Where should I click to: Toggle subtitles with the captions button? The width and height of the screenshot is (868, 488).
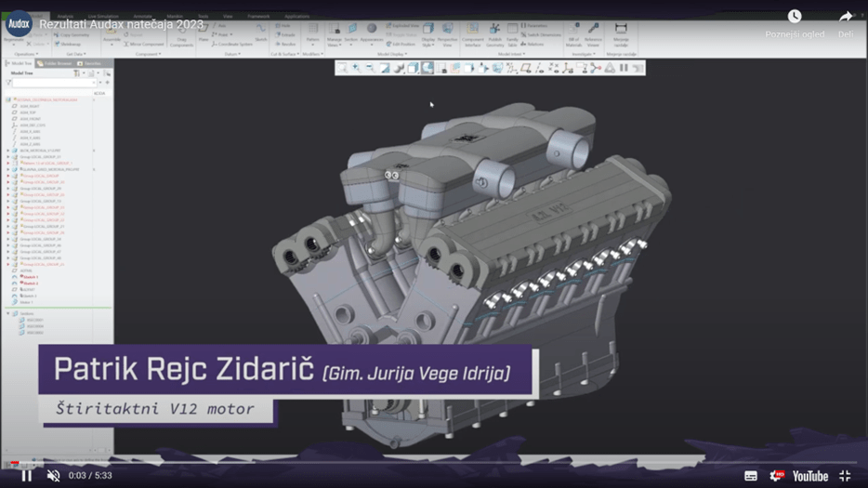point(751,476)
